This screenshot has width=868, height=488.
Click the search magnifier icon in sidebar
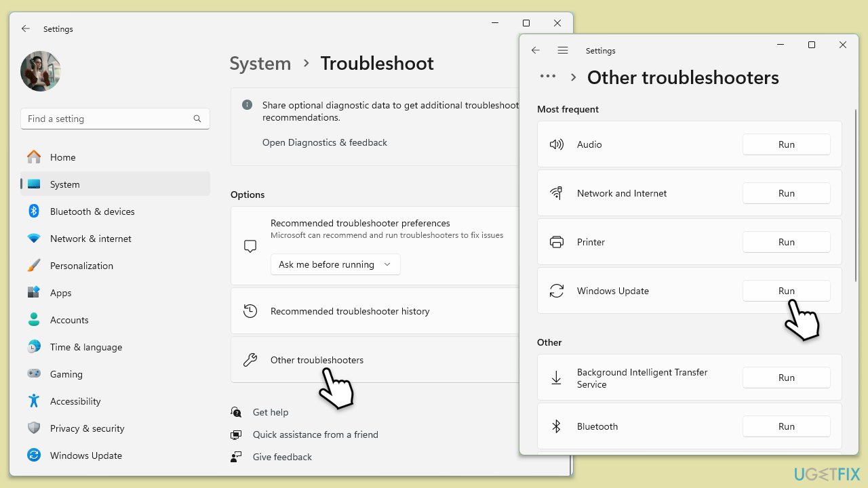click(x=197, y=119)
